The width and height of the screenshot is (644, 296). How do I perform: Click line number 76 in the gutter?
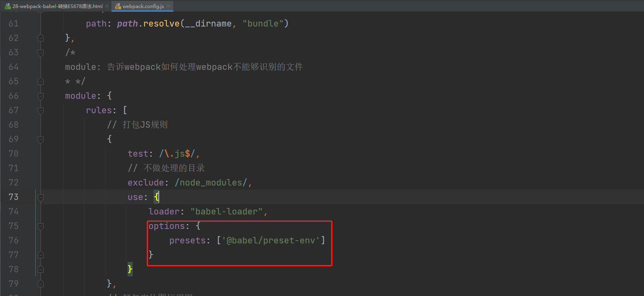click(x=14, y=241)
